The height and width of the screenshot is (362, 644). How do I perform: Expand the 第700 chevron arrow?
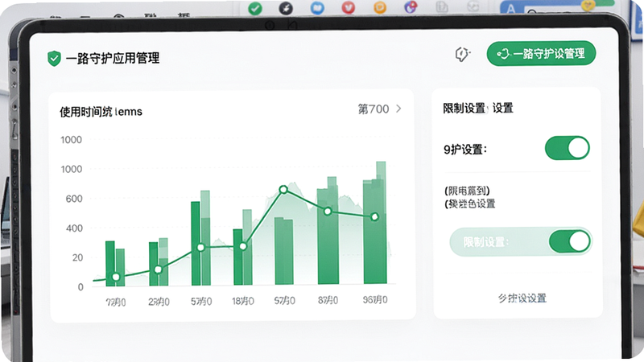(398, 109)
